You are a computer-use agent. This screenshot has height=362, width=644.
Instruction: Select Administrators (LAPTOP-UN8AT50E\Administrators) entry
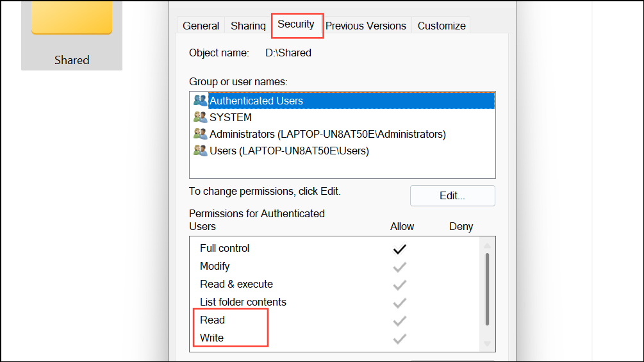pos(327,134)
